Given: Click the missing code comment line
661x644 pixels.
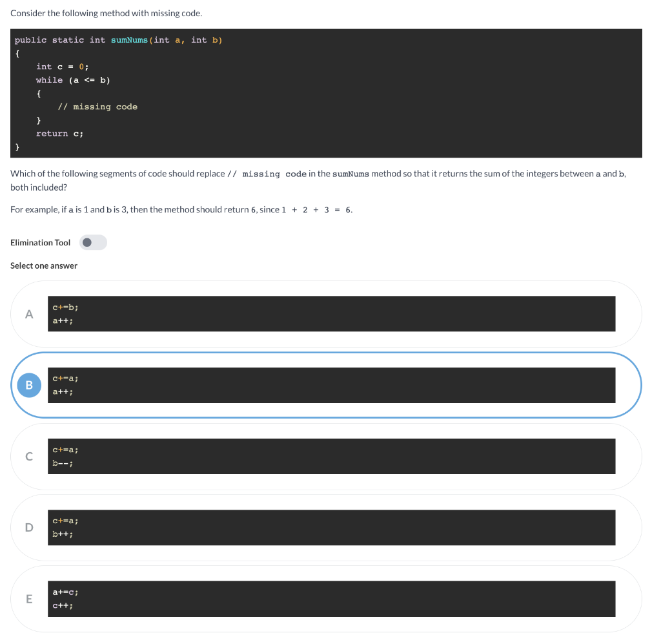Looking at the screenshot, I should [x=97, y=106].
